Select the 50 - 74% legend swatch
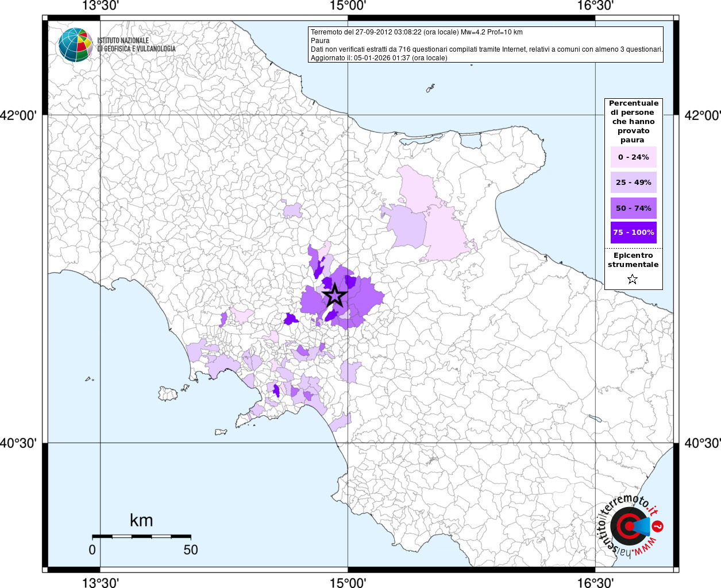Viewport: 721px width, 588px height. [x=633, y=208]
